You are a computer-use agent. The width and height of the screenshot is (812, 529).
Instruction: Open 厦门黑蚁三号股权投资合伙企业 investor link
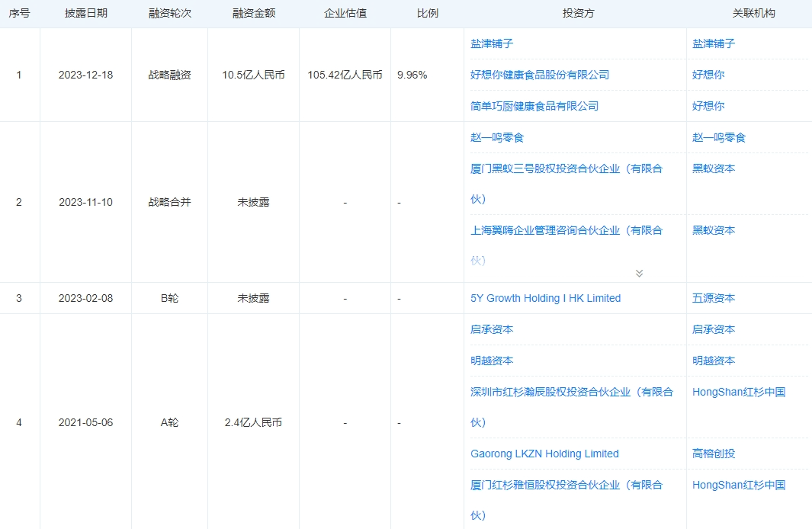pos(566,183)
